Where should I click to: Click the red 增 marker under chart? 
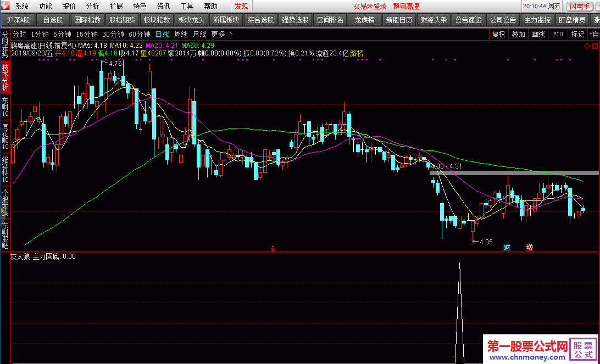point(529,248)
